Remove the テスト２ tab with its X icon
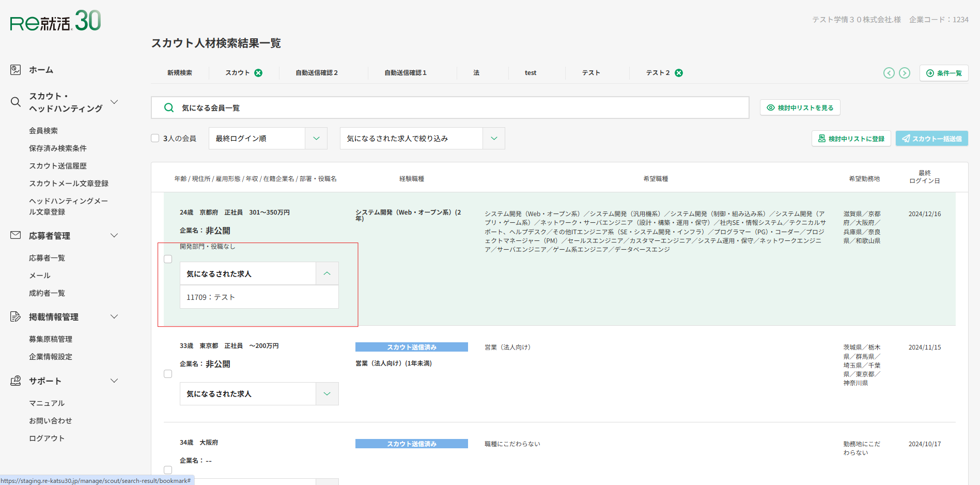Viewport: 980px width, 485px height. click(679, 73)
